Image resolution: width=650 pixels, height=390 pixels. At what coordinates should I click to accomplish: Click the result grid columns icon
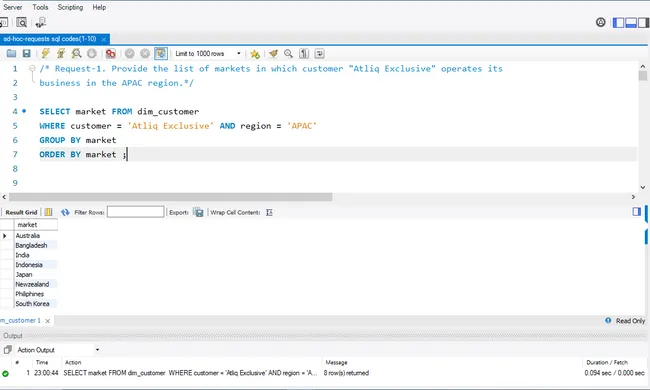(x=48, y=212)
